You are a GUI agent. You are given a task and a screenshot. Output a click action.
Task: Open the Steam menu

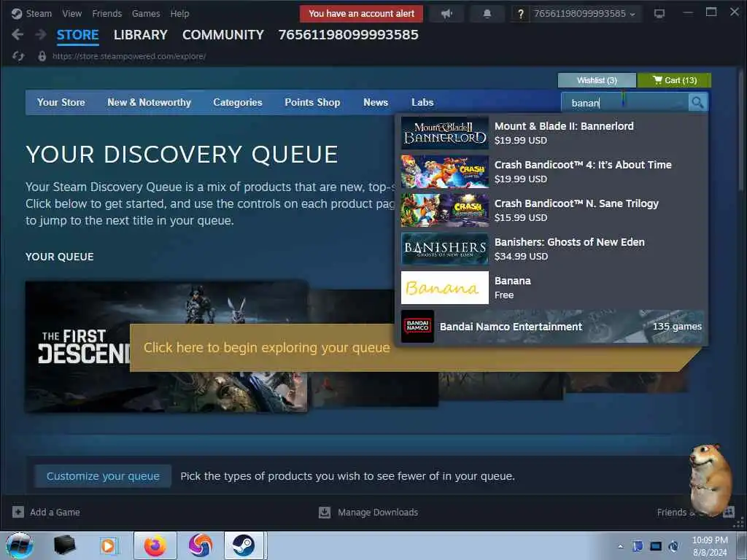39,13
